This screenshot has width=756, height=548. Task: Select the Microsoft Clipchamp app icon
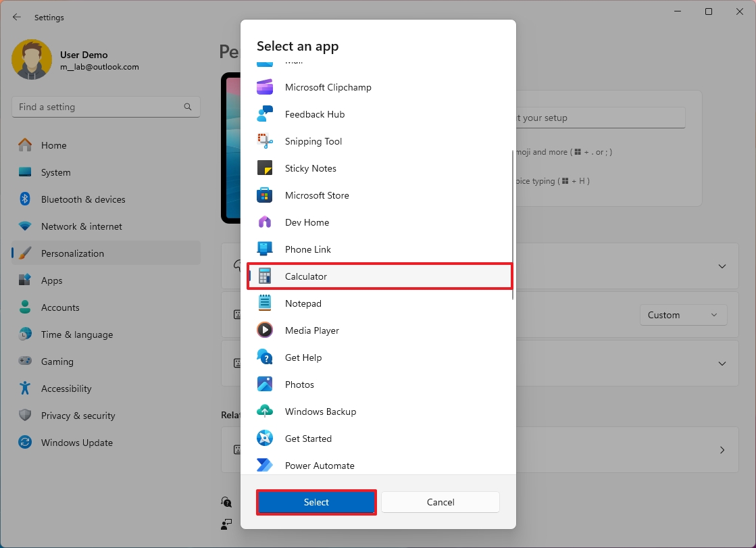click(x=265, y=87)
